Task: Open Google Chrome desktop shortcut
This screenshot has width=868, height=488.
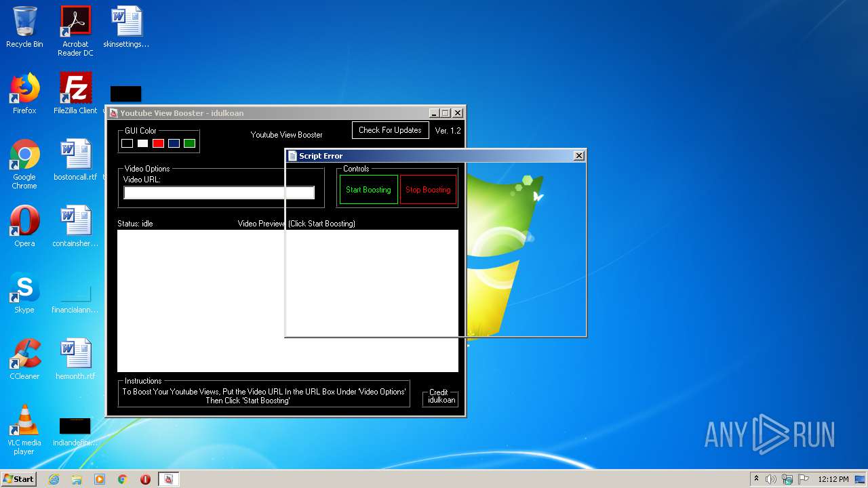Action: pos(24,164)
